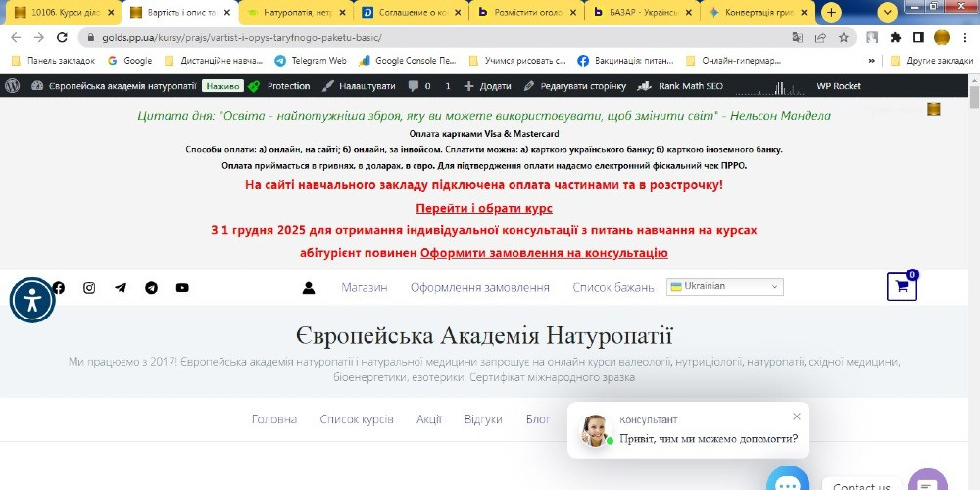
Task: Open the Другие закладки folder
Action: pyautogui.click(x=932, y=61)
